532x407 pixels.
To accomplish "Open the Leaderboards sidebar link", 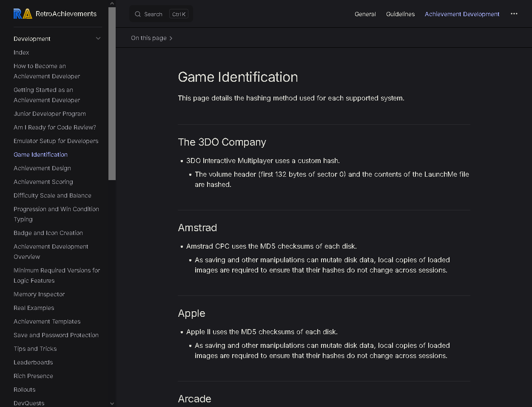I will [33, 362].
